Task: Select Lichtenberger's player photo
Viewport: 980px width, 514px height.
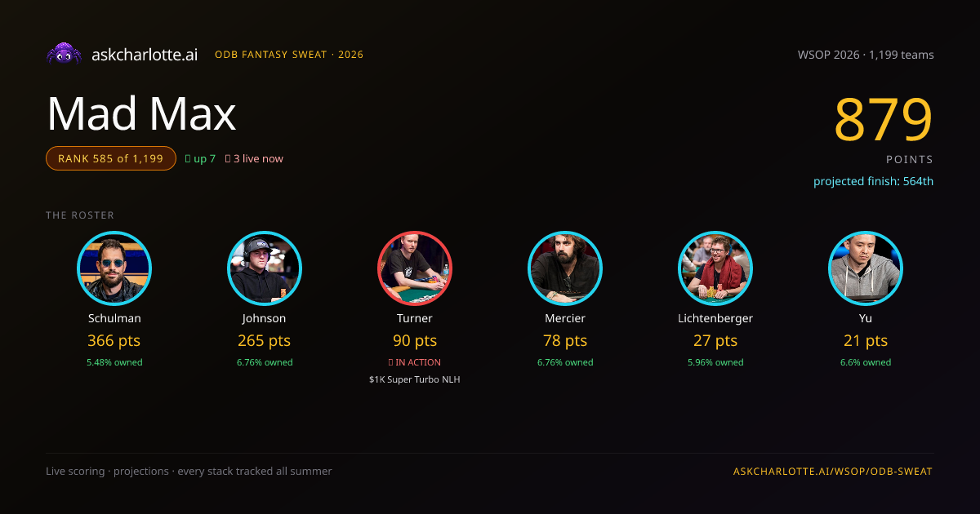Action: click(715, 268)
